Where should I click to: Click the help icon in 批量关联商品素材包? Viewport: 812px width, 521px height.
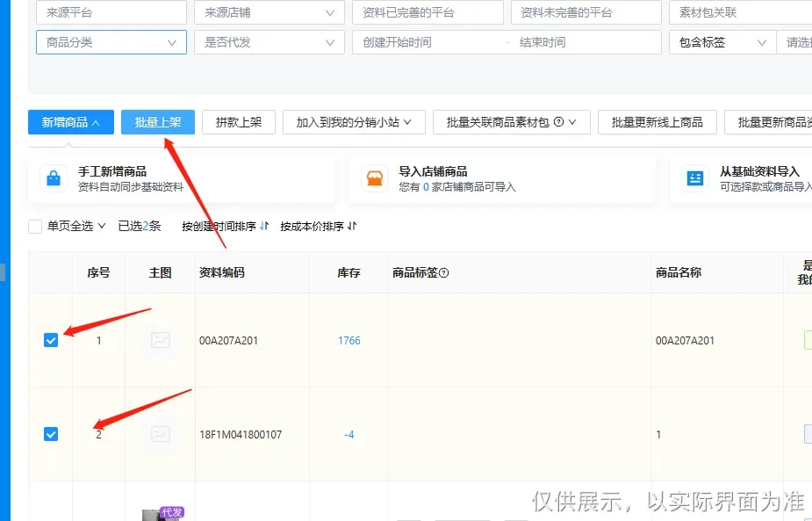[558, 122]
